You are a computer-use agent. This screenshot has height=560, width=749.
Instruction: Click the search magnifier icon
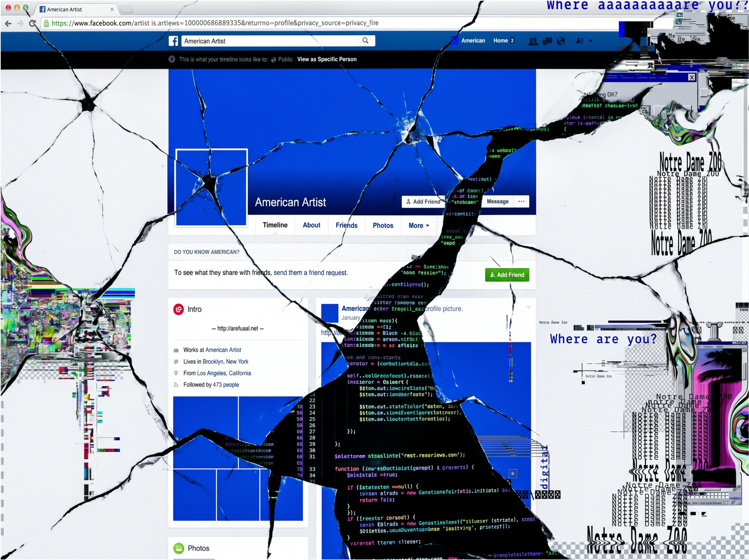tap(365, 41)
